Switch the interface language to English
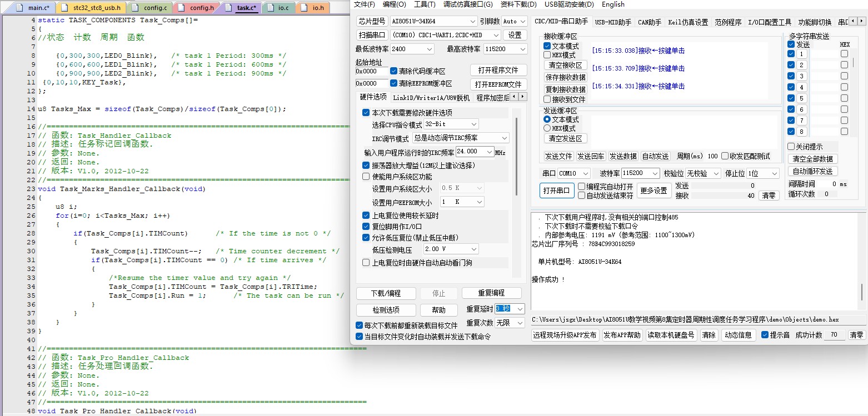Screen dimensions: 868x416 click(x=613, y=4)
